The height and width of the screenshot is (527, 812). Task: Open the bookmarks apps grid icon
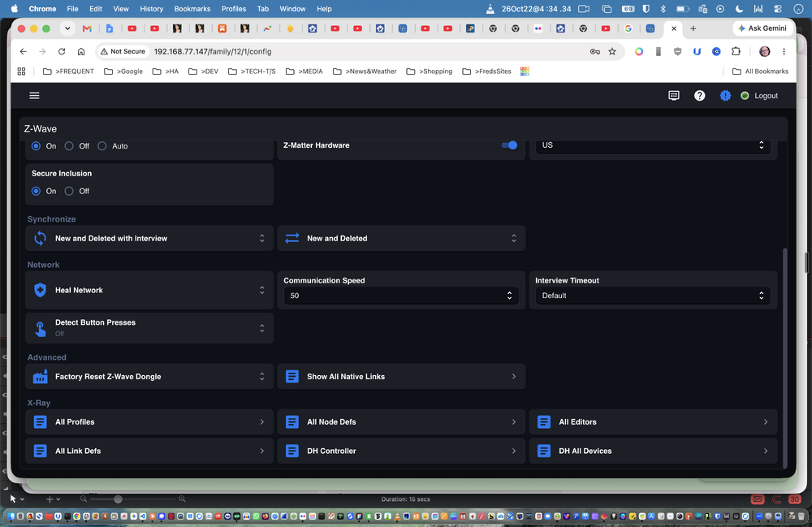click(x=21, y=71)
